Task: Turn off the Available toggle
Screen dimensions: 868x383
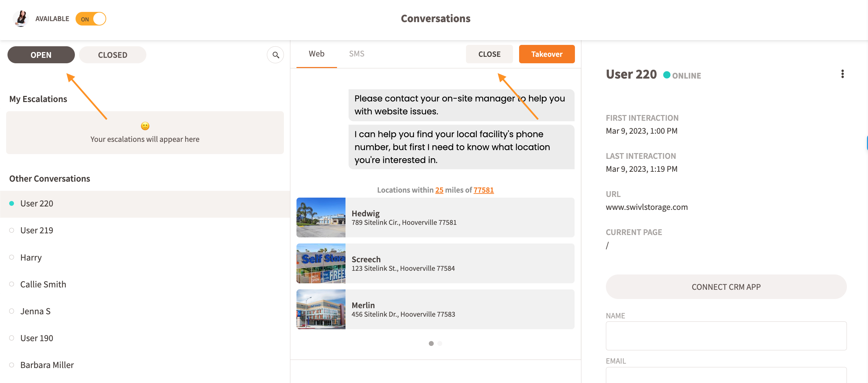Action: point(91,19)
